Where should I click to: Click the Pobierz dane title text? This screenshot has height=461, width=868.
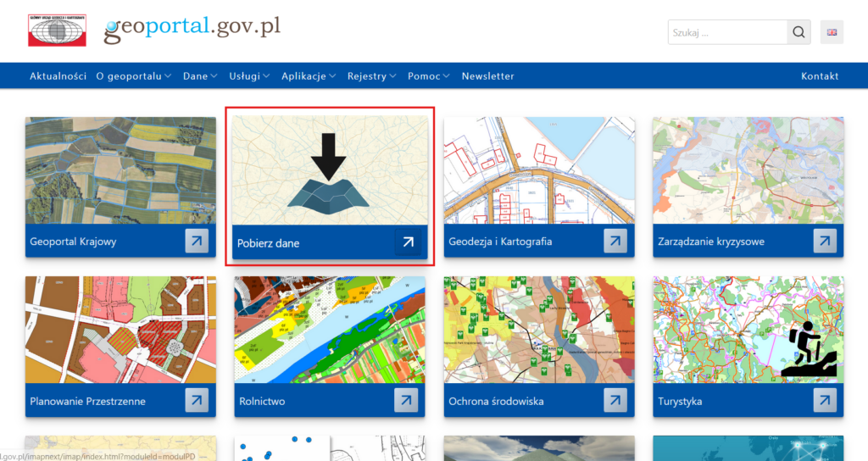click(x=269, y=243)
